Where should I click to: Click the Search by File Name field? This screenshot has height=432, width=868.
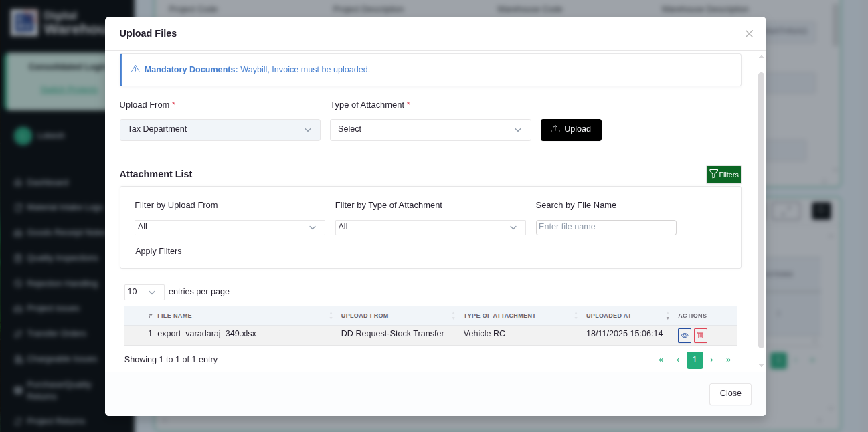pos(606,227)
